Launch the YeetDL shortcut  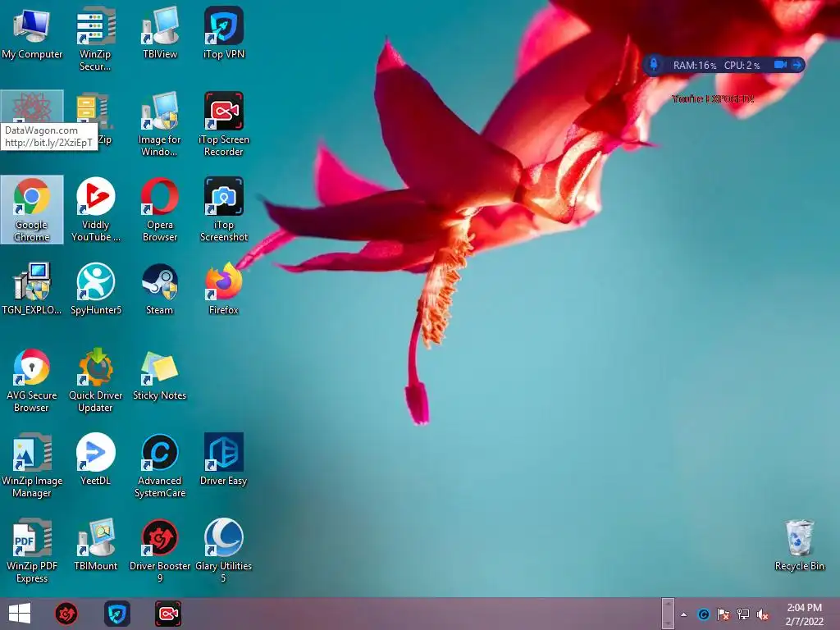[x=95, y=459]
